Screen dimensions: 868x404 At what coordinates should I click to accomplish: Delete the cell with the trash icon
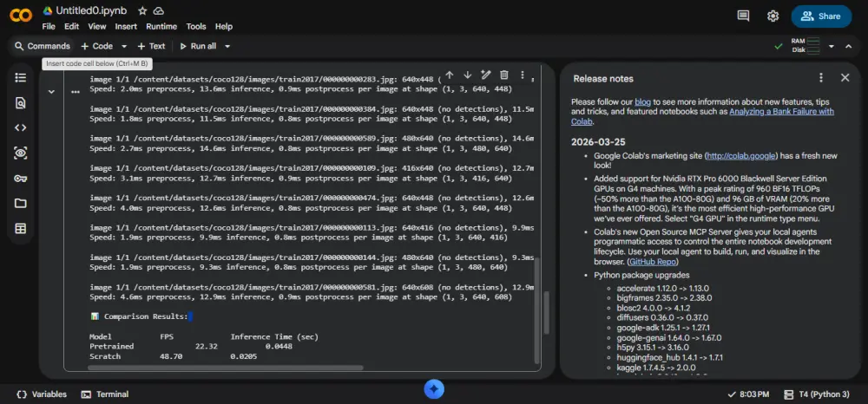pyautogui.click(x=503, y=75)
